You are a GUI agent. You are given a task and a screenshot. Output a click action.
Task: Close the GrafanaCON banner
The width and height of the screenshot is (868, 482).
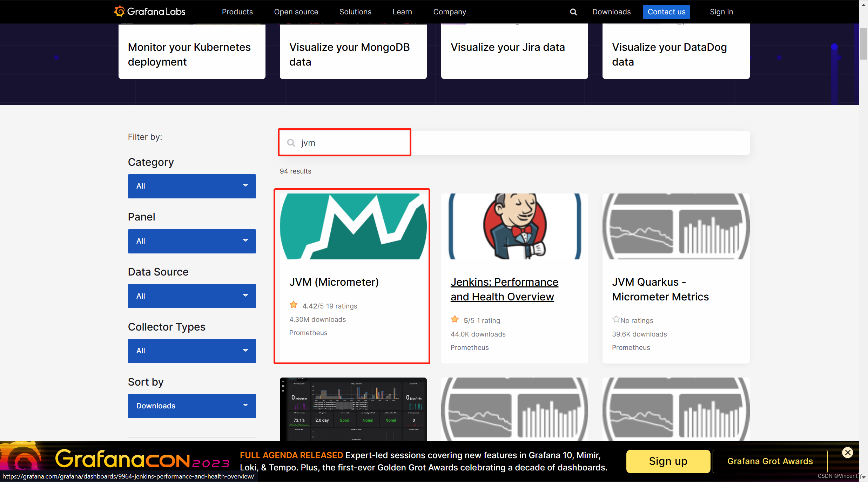click(x=847, y=453)
